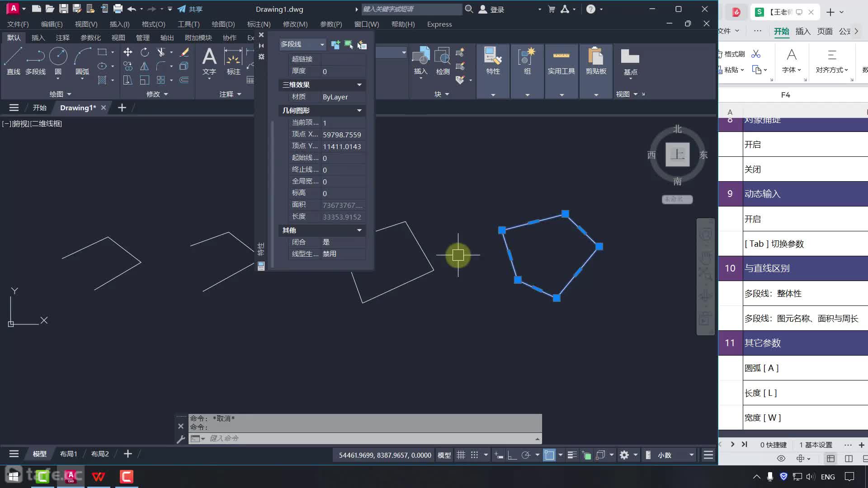Collapse the 其他 section
Image resolution: width=868 pixels, height=488 pixels.
(x=359, y=230)
